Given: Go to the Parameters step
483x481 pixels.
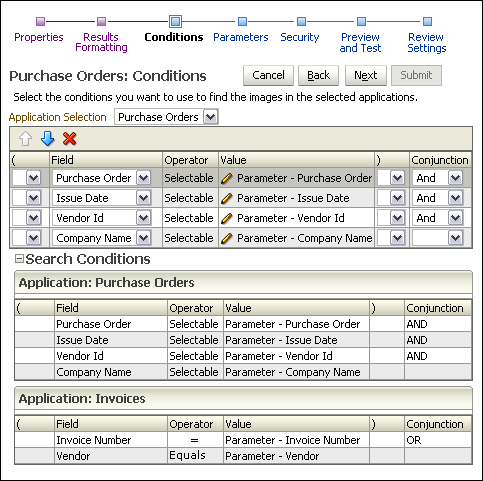Looking at the screenshot, I should click(x=241, y=37).
